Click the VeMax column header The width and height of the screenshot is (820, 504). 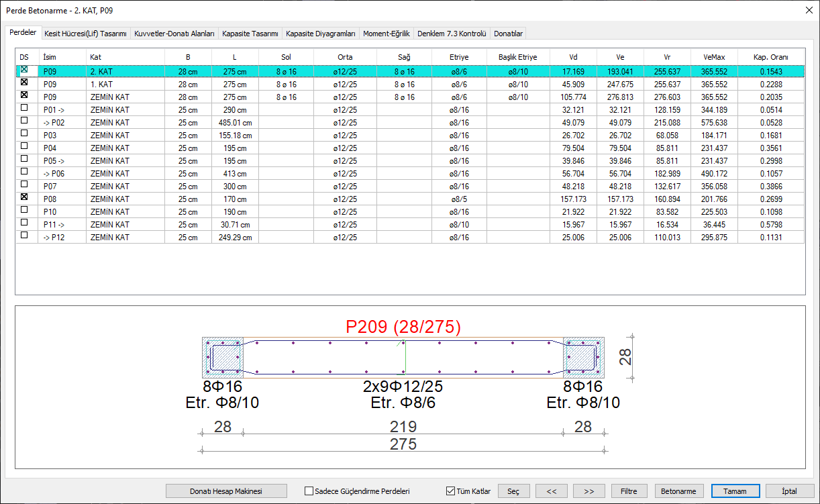tap(714, 57)
